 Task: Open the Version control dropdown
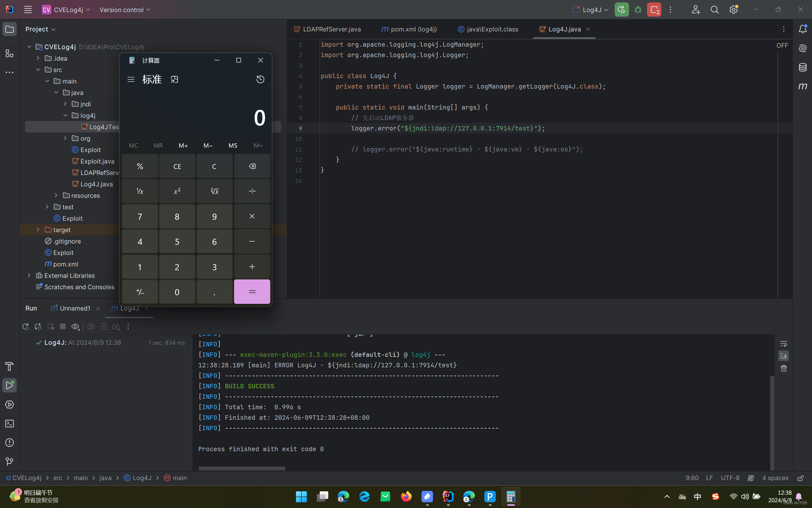click(125, 10)
